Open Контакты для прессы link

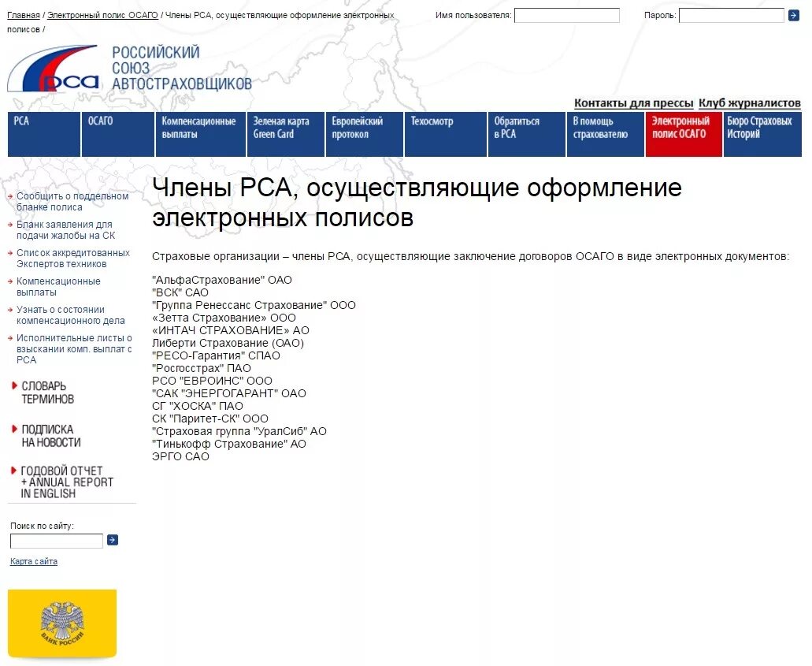633,103
